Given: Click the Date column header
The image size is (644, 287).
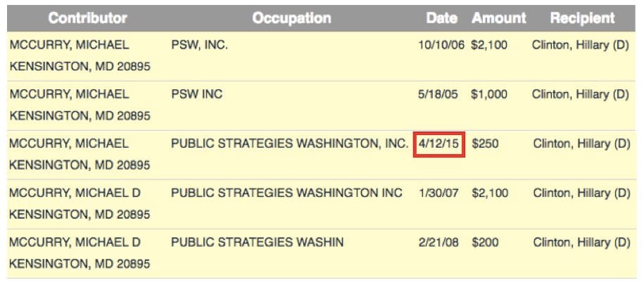Looking at the screenshot, I should (441, 18).
